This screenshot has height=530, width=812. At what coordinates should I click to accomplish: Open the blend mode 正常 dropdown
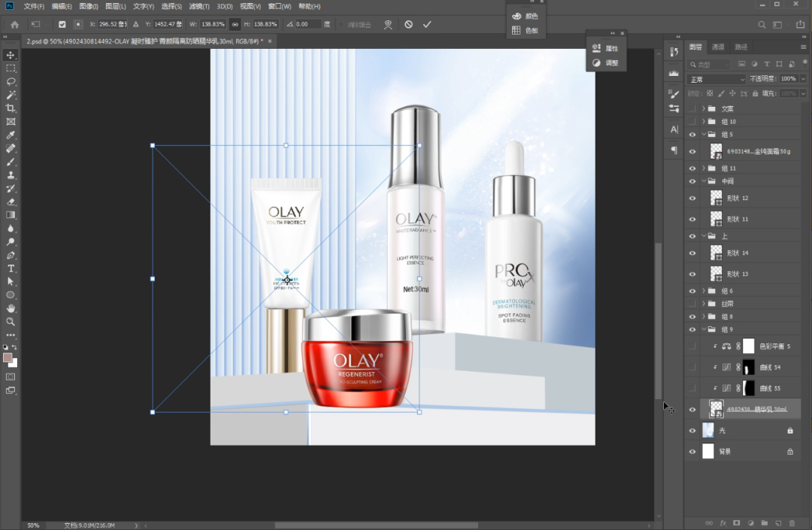point(717,79)
